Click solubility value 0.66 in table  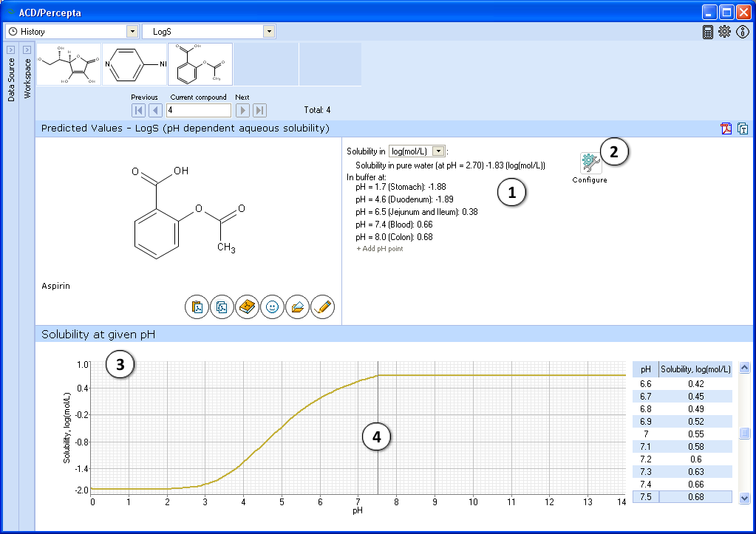695,485
